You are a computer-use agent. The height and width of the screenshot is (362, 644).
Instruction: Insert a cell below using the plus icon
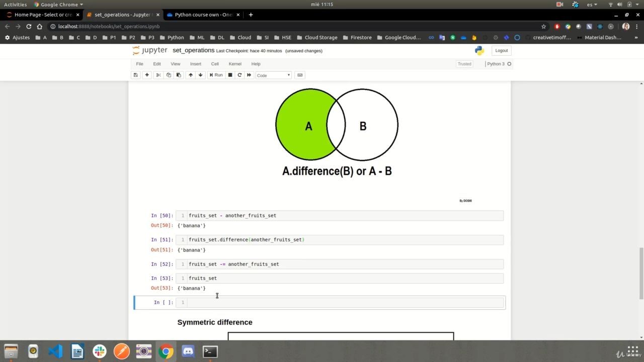click(147, 75)
